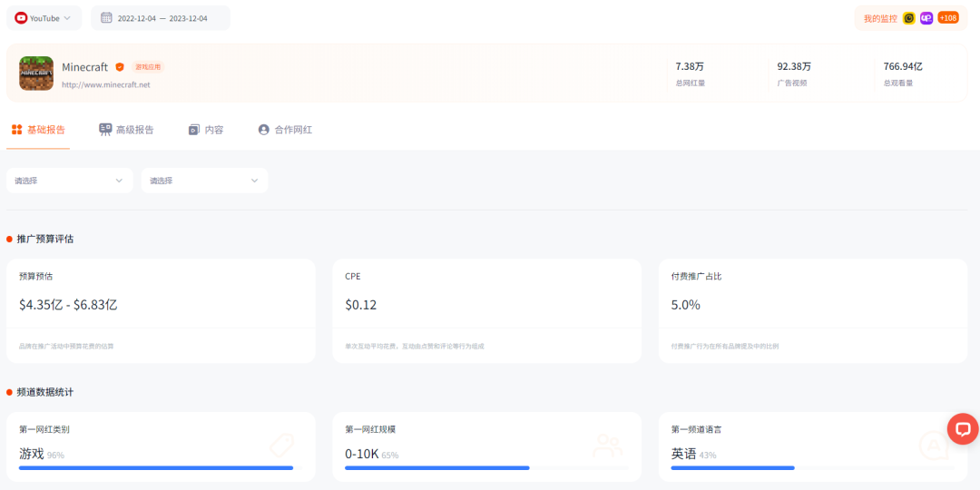The width and height of the screenshot is (980, 490).
Task: Click the orange verified shield badge
Action: [x=120, y=67]
